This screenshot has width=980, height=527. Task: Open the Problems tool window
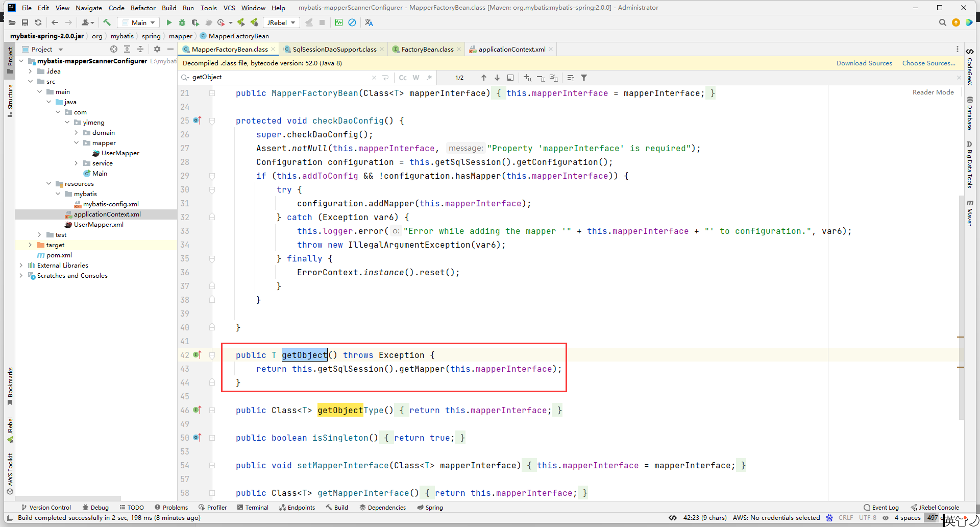coord(171,508)
